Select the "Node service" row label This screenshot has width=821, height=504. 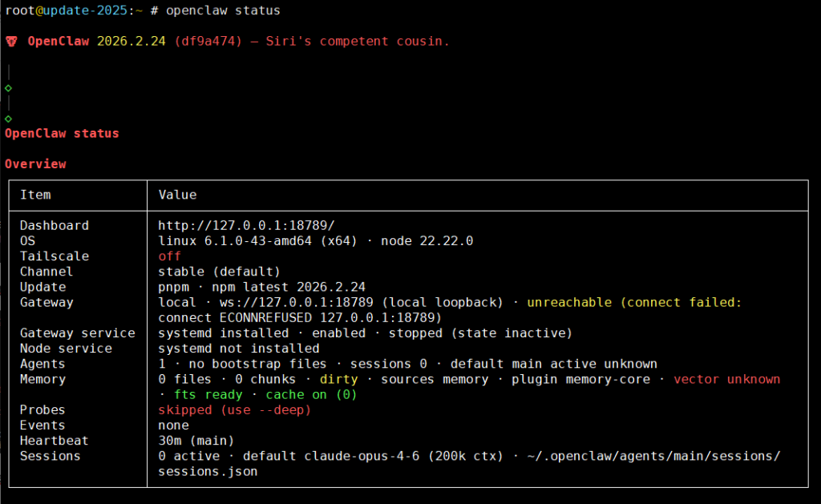pyautogui.click(x=66, y=349)
